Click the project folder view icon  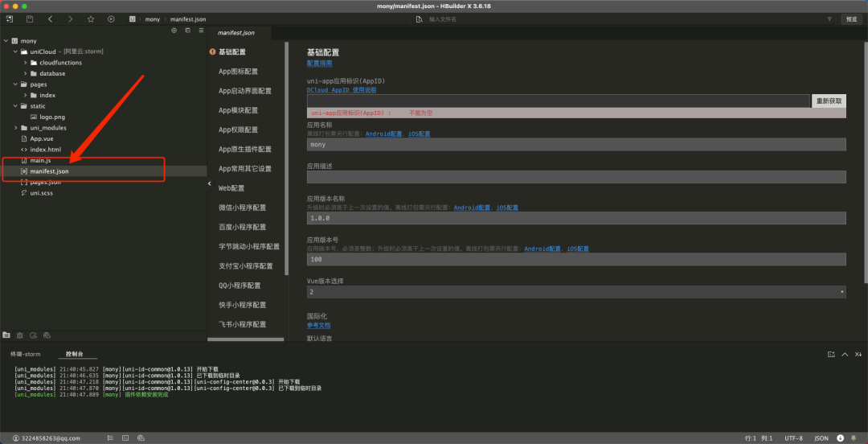click(x=6, y=335)
